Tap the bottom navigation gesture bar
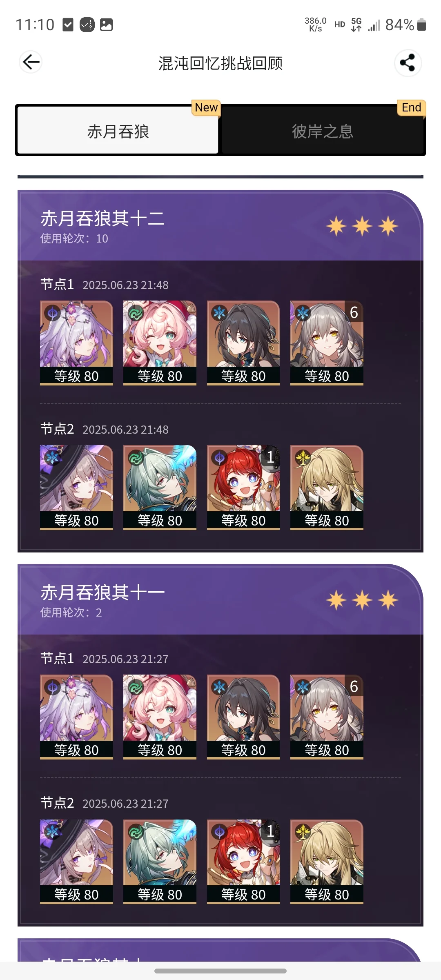 coord(220,971)
